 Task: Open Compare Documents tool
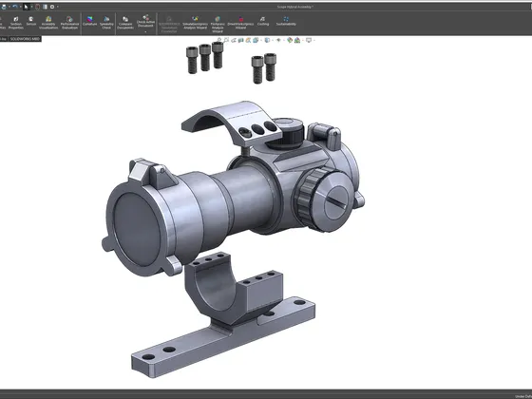pyautogui.click(x=125, y=23)
